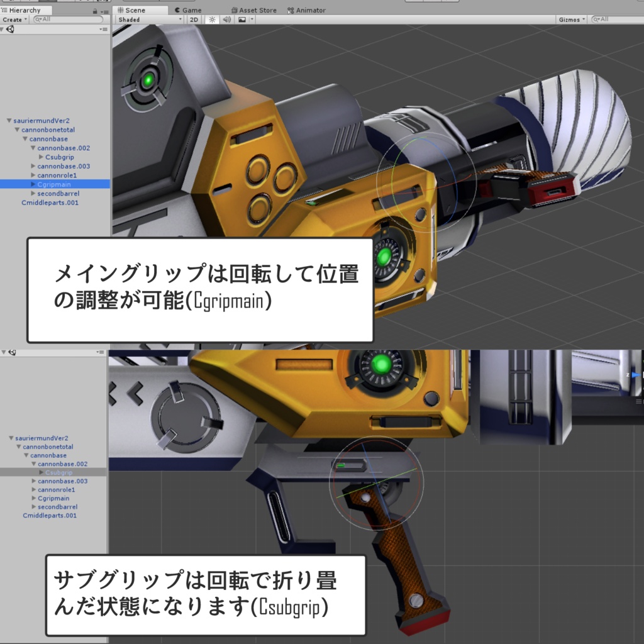The width and height of the screenshot is (644, 644).
Task: Select highlighted Cgripmain in upper Hierarchy
Action: pyautogui.click(x=54, y=184)
